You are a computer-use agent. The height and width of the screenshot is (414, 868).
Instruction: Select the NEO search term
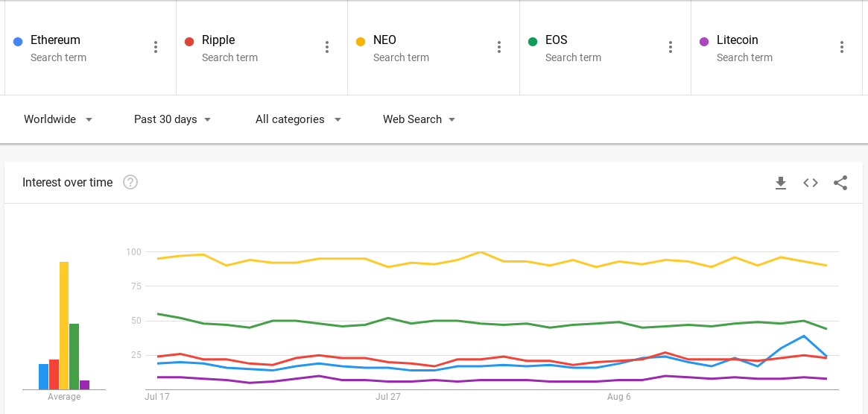tap(384, 40)
